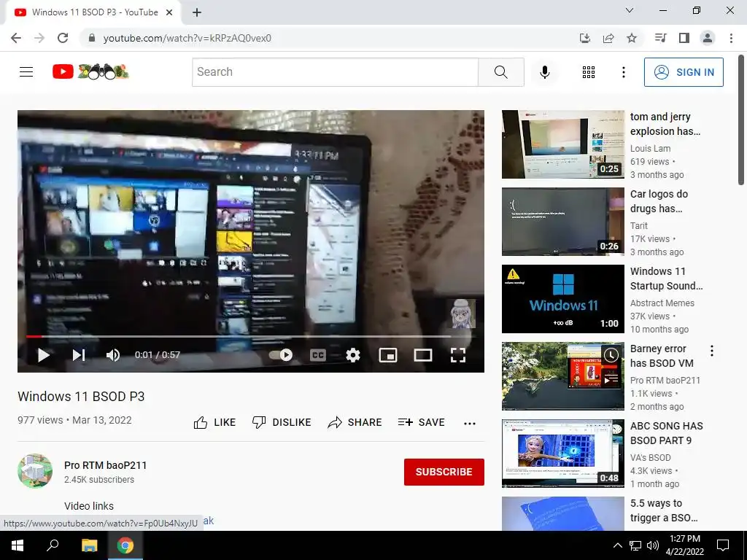Open the 'Car logos do drugs' video thumbnail
The image size is (747, 560).
point(562,222)
